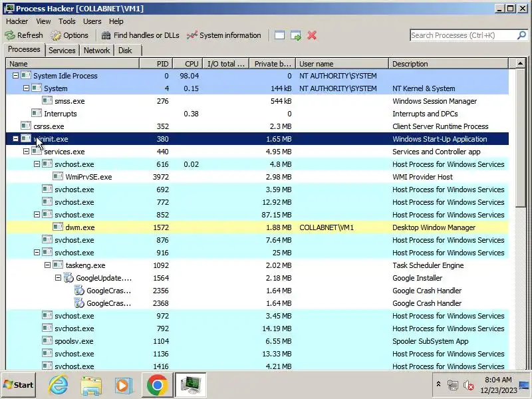
Task: Collapse the taskeng.exe tree node
Action: pyautogui.click(x=47, y=265)
